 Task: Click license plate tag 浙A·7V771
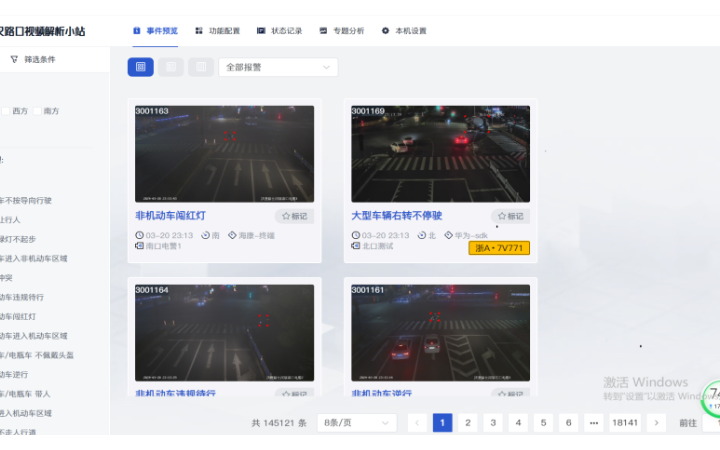click(x=499, y=248)
